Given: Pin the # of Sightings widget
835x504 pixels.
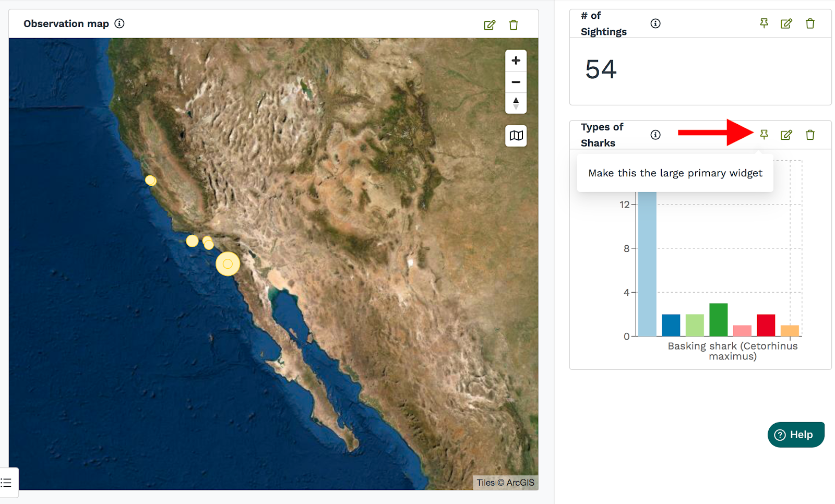Looking at the screenshot, I should [764, 23].
